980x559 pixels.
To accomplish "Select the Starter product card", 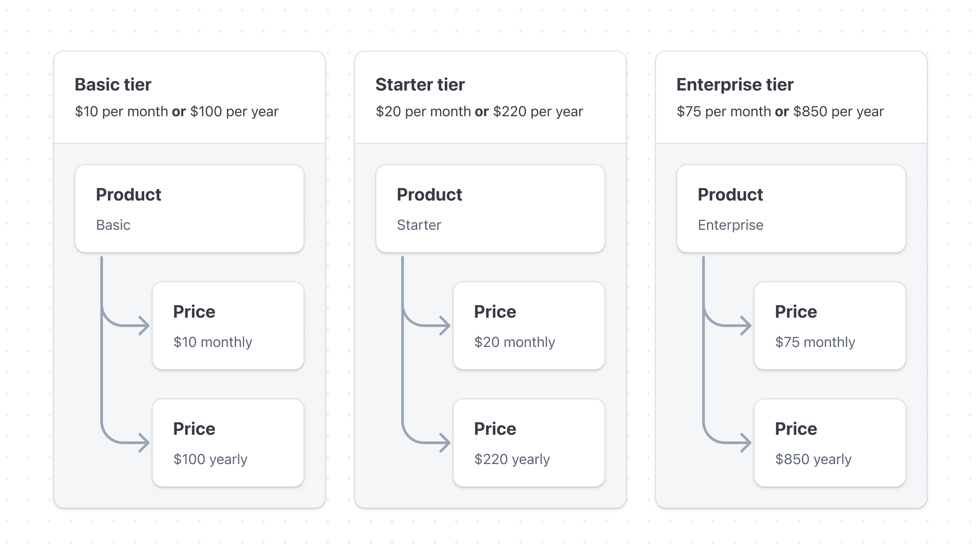I will (x=490, y=209).
